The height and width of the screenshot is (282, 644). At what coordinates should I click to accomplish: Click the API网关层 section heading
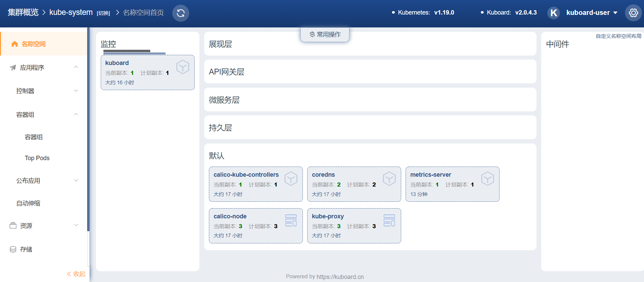227,72
